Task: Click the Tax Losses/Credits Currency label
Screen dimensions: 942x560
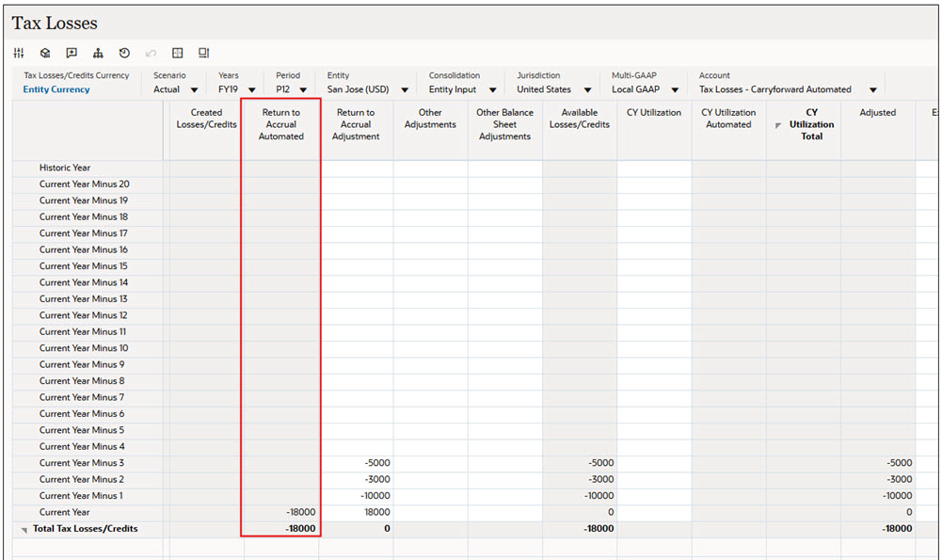Action: pos(76,75)
